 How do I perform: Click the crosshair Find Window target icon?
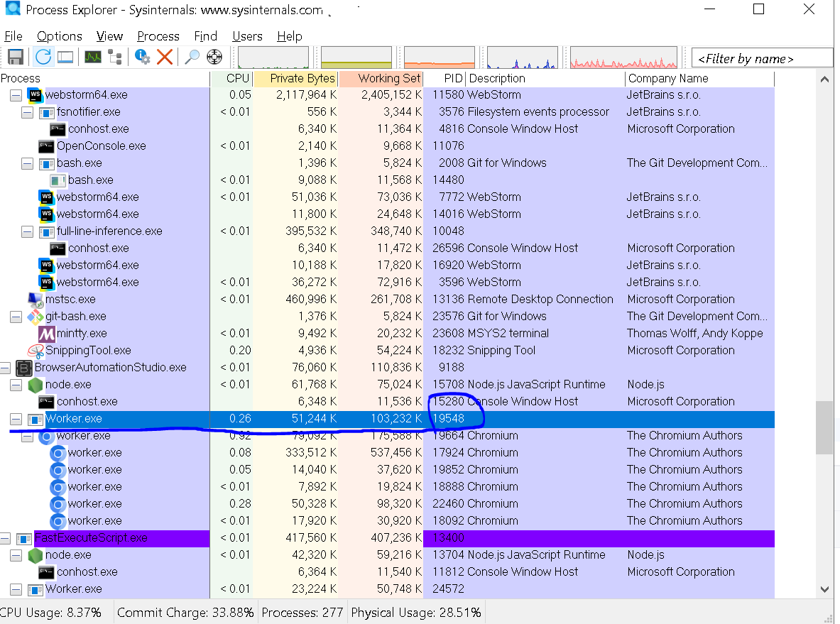coord(214,58)
